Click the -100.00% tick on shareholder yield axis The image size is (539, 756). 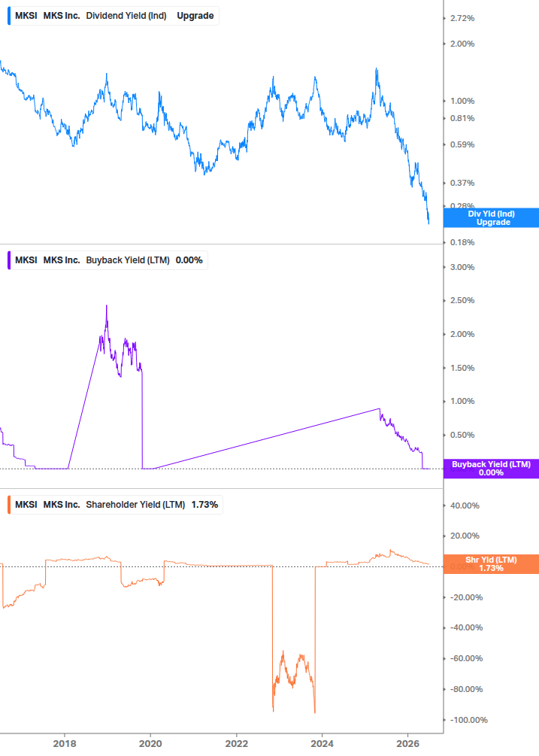[468, 721]
